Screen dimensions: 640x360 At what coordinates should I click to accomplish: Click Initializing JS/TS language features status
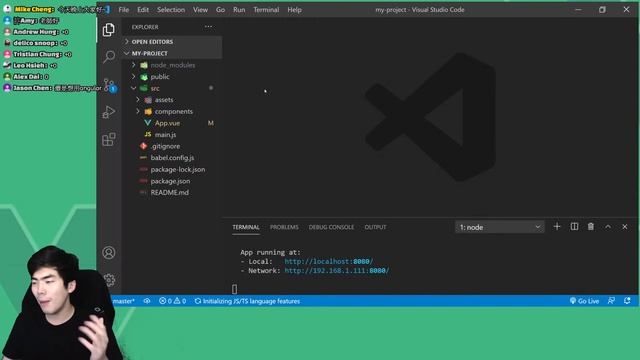tap(247, 301)
